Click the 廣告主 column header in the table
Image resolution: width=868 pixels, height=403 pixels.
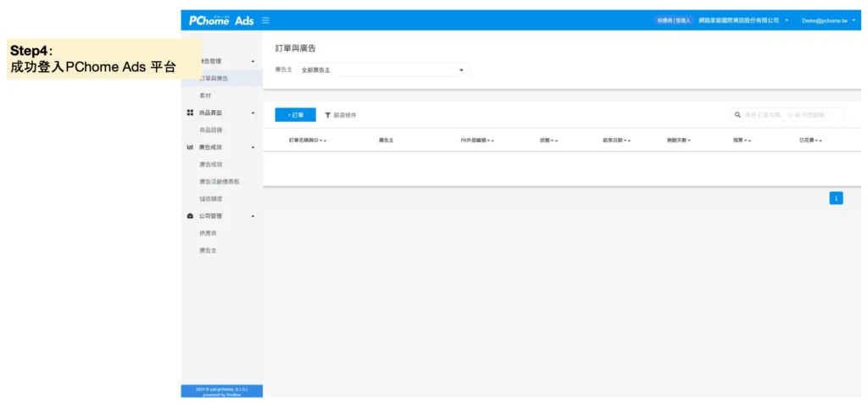coord(386,141)
